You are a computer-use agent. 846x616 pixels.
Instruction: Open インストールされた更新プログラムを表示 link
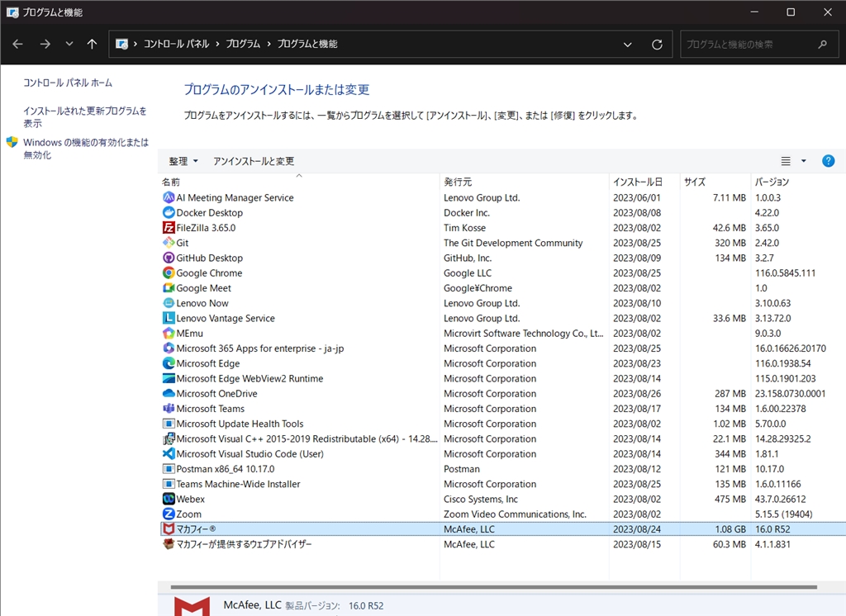pos(85,117)
